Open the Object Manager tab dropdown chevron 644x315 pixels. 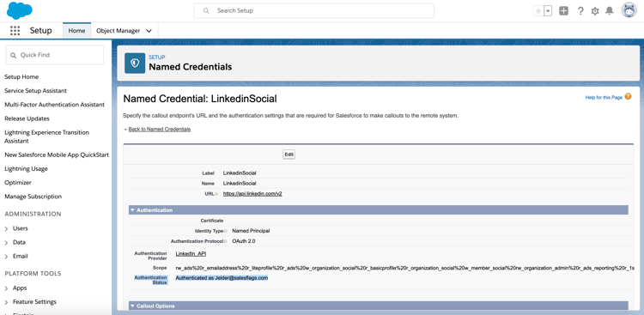tap(149, 31)
